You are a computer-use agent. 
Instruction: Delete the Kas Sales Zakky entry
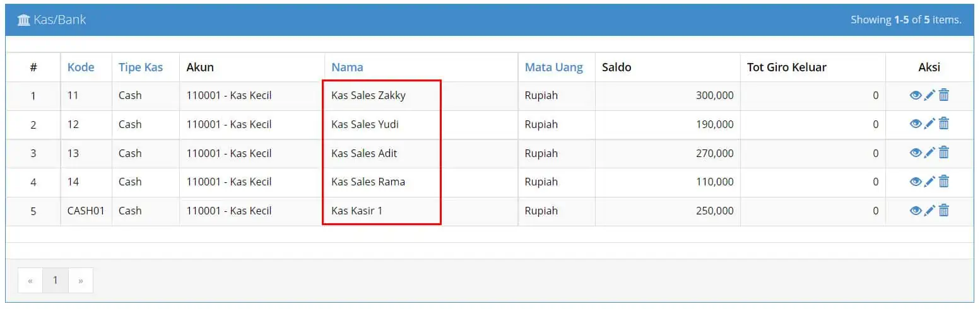tap(944, 95)
